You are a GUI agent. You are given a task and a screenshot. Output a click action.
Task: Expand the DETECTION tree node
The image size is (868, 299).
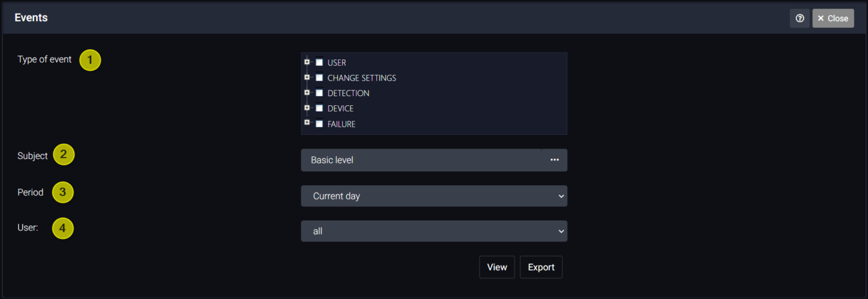point(307,92)
